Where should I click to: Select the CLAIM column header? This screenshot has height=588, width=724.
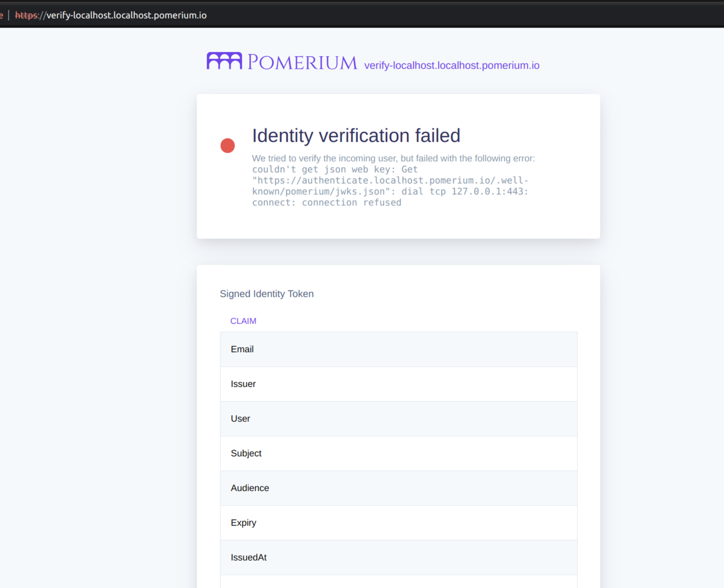tap(243, 320)
